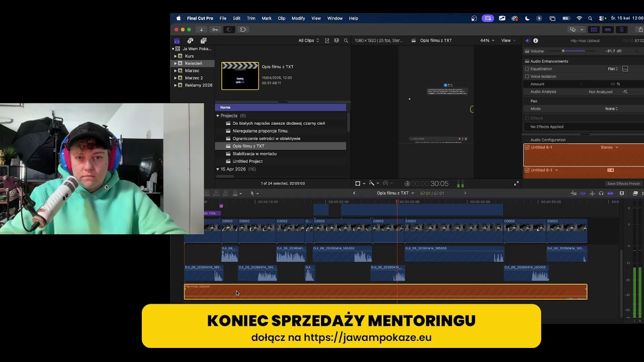Click the Save Effects Preset button

pyautogui.click(x=623, y=184)
